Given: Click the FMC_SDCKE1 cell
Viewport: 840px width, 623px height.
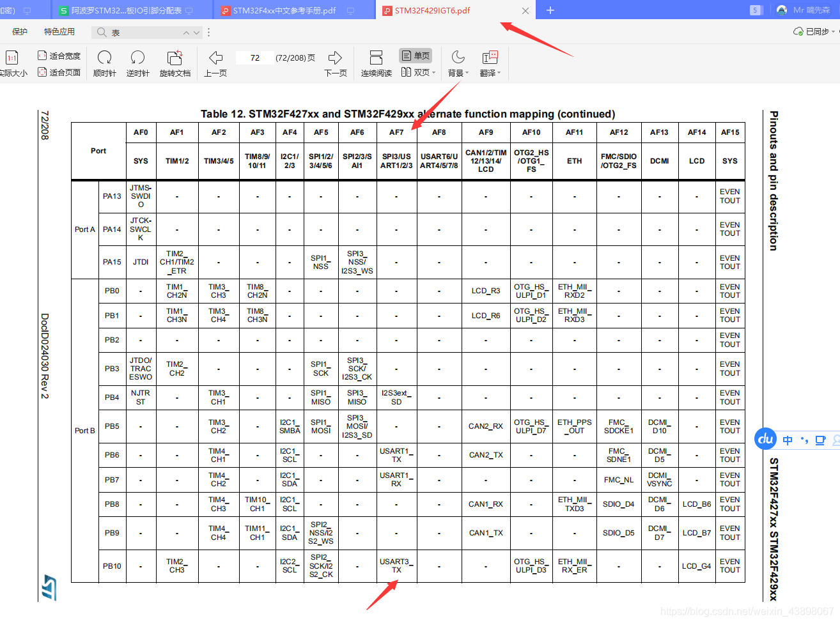Looking at the screenshot, I should click(618, 426).
